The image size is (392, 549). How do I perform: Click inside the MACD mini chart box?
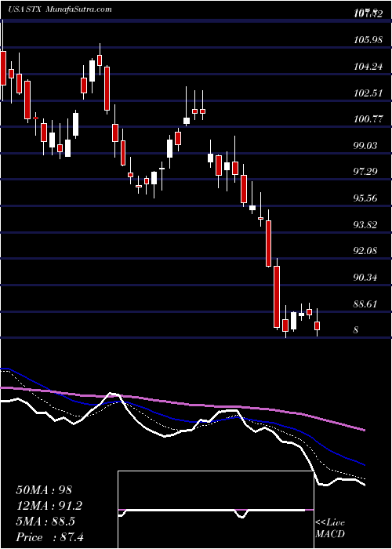216,510
